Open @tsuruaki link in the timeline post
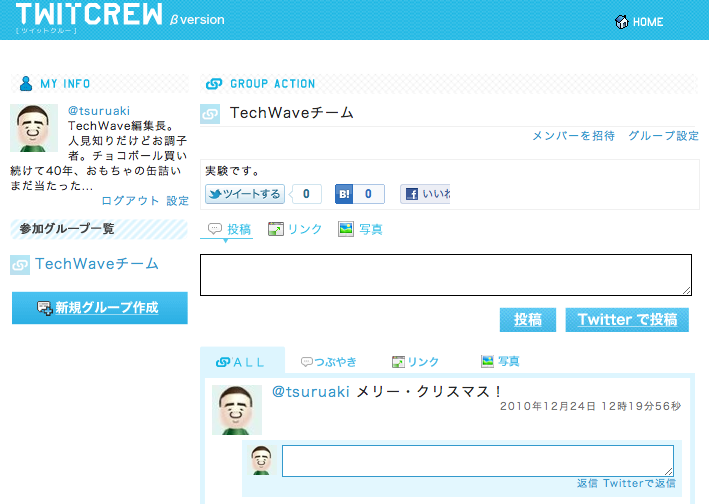 coord(311,391)
